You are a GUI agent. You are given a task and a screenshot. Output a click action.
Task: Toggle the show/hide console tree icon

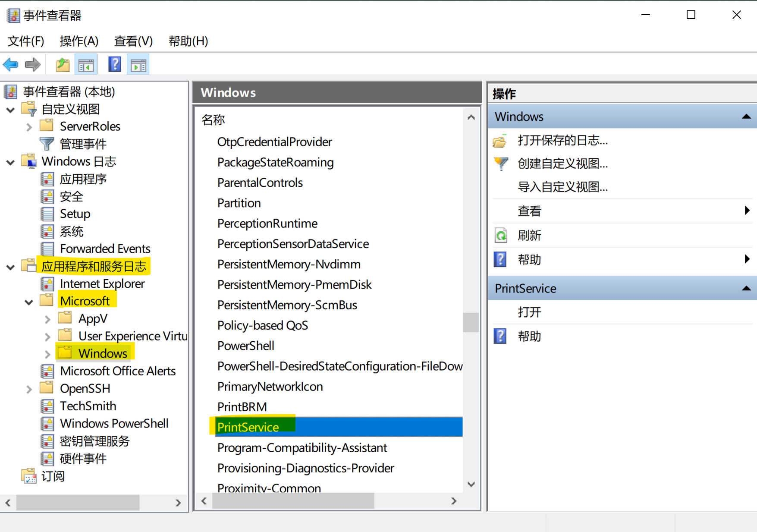click(86, 65)
